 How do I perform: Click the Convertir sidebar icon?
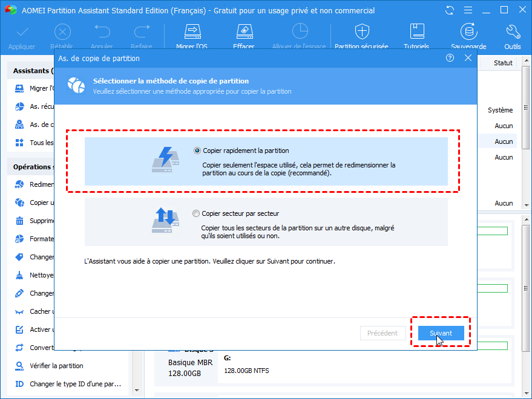19,348
